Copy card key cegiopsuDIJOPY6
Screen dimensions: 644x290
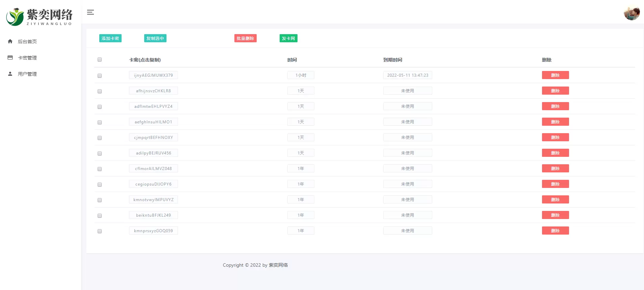click(153, 184)
